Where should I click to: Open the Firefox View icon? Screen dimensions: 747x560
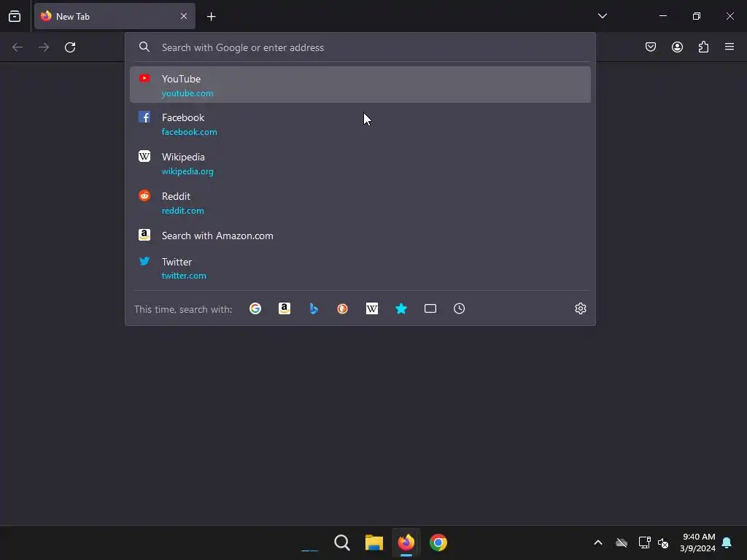click(15, 16)
